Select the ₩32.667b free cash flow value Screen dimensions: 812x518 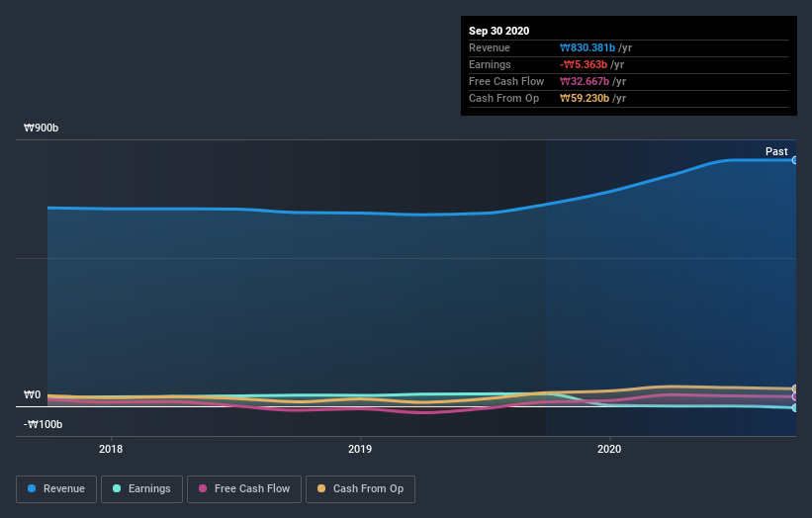(x=585, y=81)
